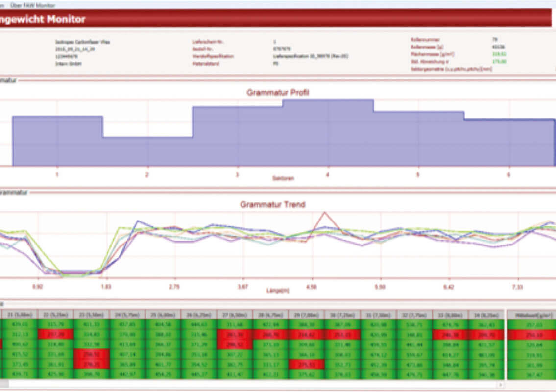Click the 'Sektoren' axis label of the profile chart
Screen dimensions: 556x392
click(x=283, y=178)
